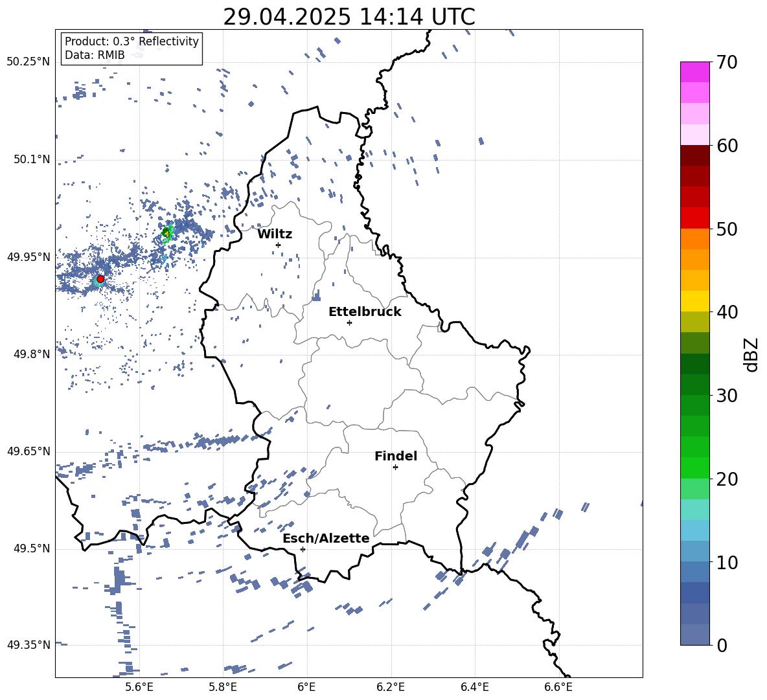Viewport: 767px width, 700px height.
Task: Click the colorbar tick label 50
Action: coord(727,229)
